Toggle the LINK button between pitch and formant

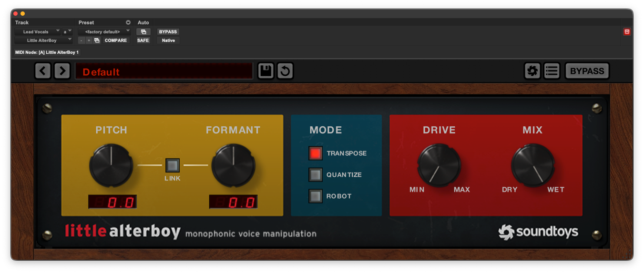(173, 165)
